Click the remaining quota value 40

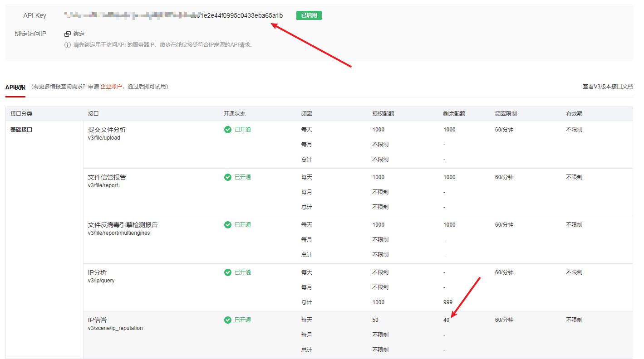click(x=447, y=320)
